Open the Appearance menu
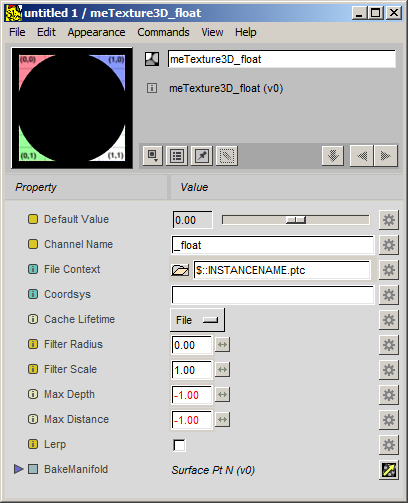408x503 pixels. pos(97,32)
